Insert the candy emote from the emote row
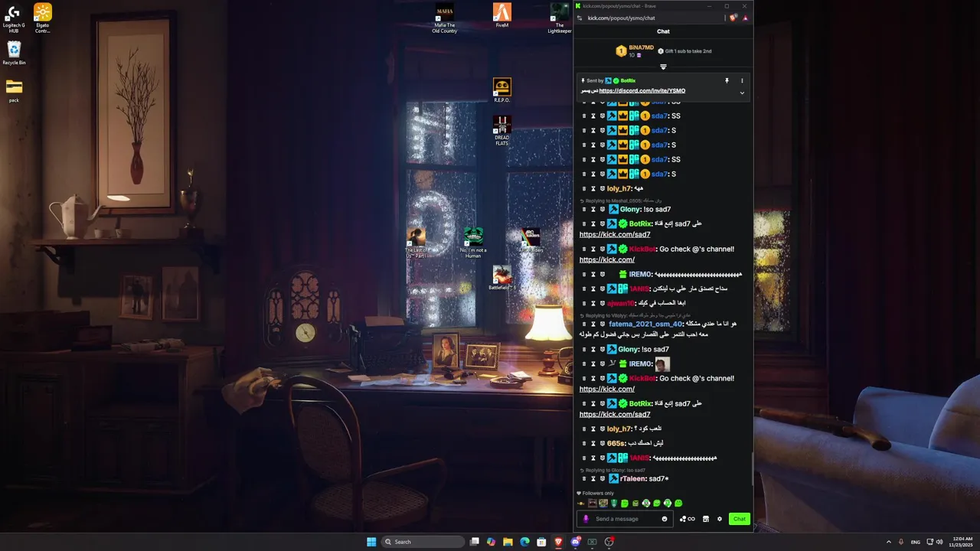Screen dimensions: 980x551 [x=581, y=503]
